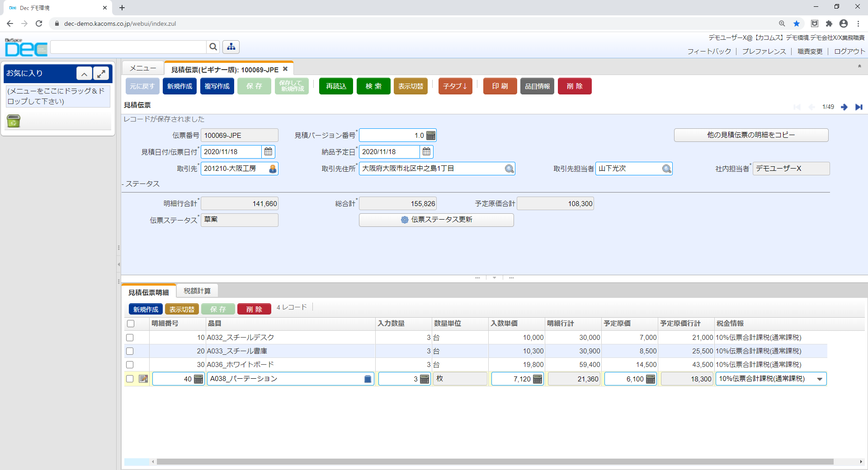The width and height of the screenshot is (868, 470).
Task: Click the 印刷 button
Action: (x=500, y=86)
